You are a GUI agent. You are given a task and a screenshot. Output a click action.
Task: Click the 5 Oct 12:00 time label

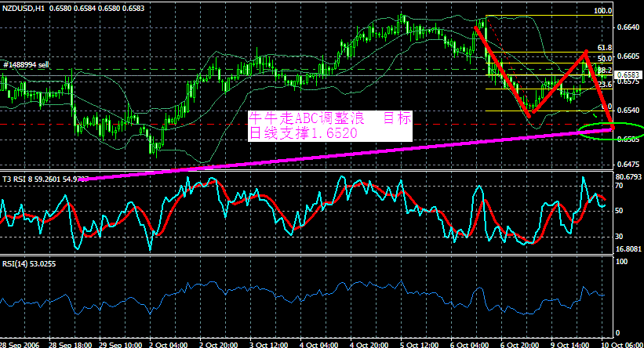(x=420, y=344)
